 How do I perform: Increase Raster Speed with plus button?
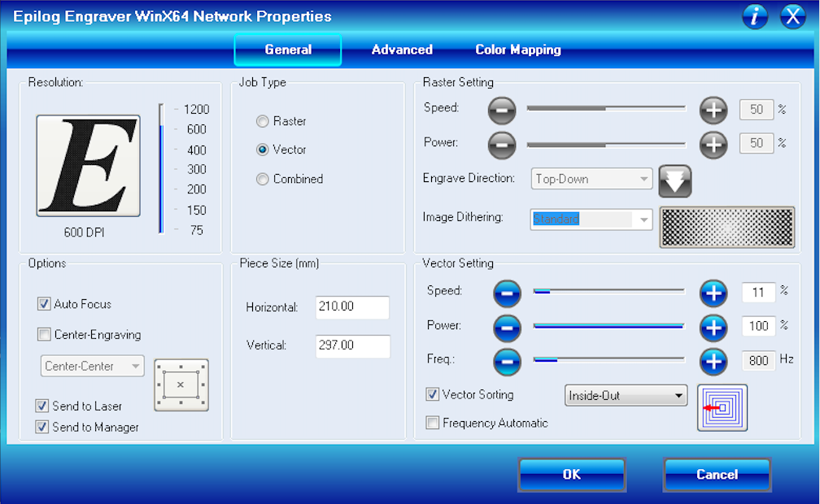pyautogui.click(x=713, y=111)
